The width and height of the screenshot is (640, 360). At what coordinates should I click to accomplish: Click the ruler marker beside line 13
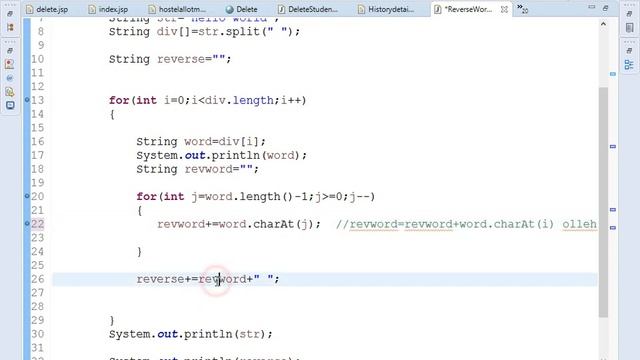(x=27, y=100)
